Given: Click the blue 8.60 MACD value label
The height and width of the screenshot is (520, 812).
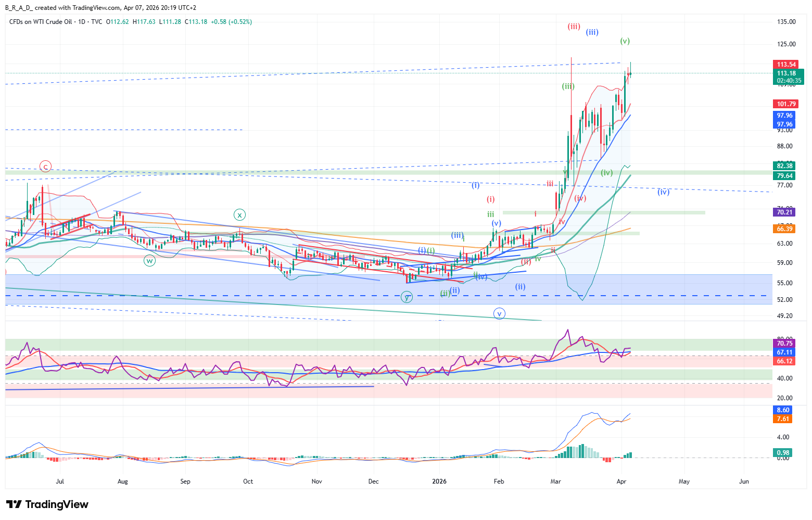Looking at the screenshot, I should [783, 410].
